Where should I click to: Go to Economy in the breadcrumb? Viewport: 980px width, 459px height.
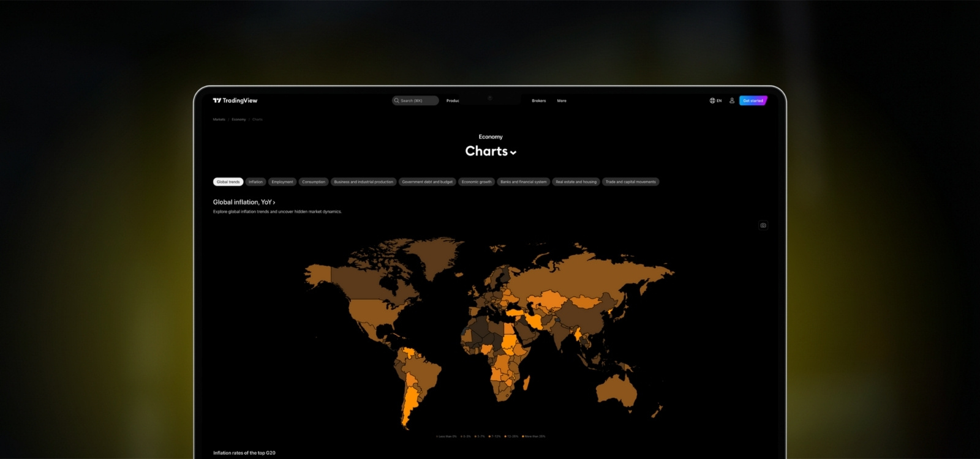pos(238,119)
